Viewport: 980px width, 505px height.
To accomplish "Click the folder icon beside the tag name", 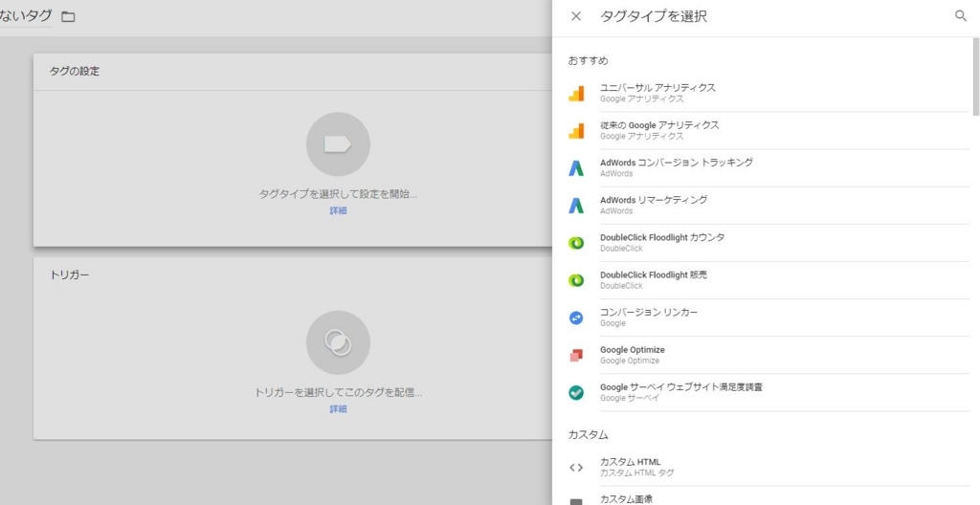I will [x=68, y=17].
